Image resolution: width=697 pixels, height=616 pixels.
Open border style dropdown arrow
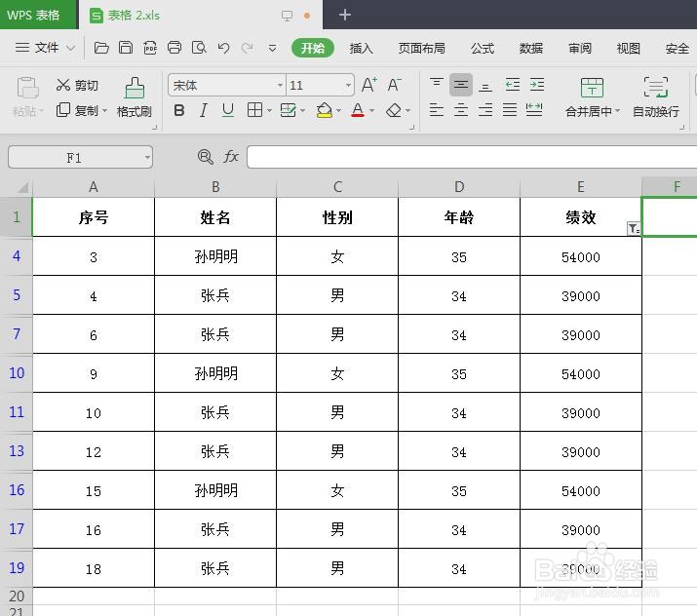(x=269, y=111)
